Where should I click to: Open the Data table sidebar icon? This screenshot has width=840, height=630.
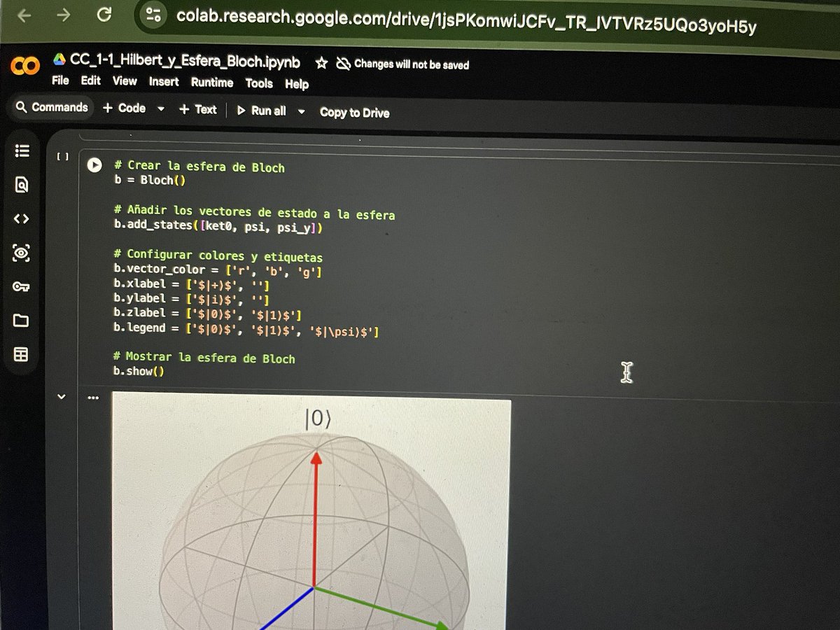[21, 355]
